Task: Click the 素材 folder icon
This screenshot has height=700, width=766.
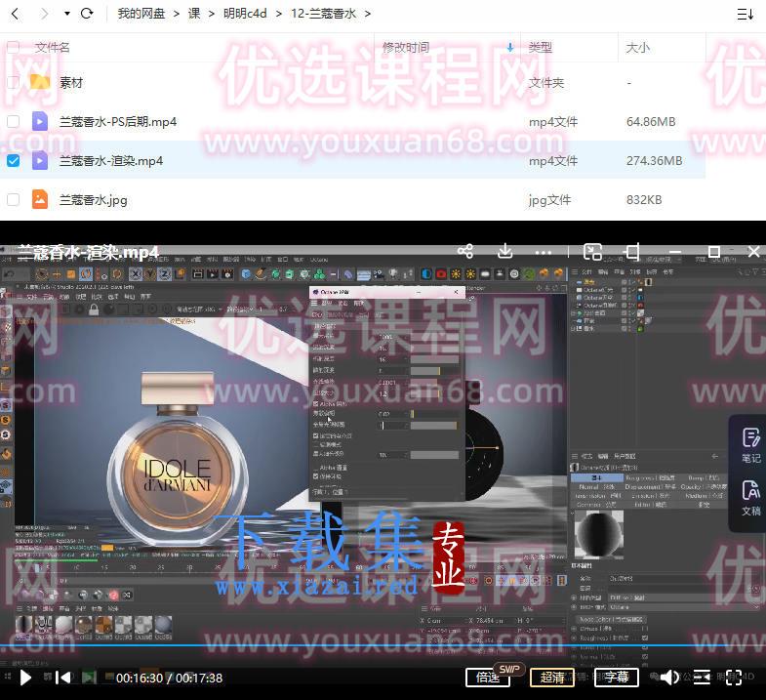Action: click(x=40, y=82)
